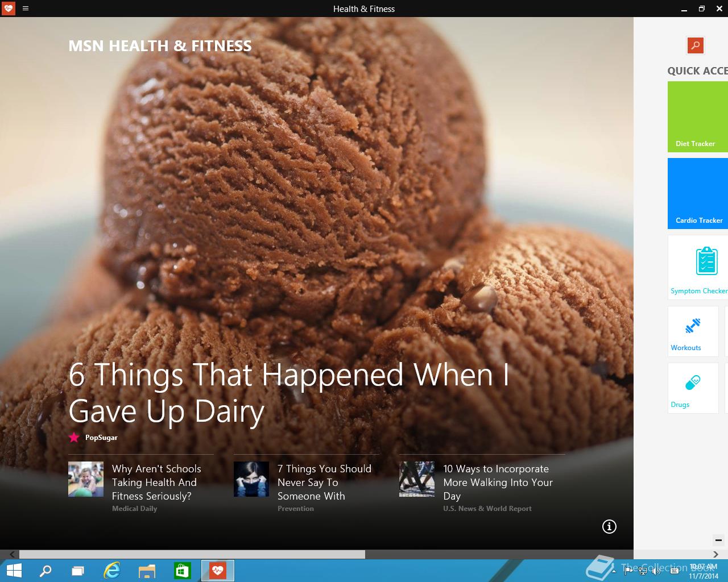Open the Workouts dumbbell tile
The height and width of the screenshot is (582, 728).
pos(693,331)
